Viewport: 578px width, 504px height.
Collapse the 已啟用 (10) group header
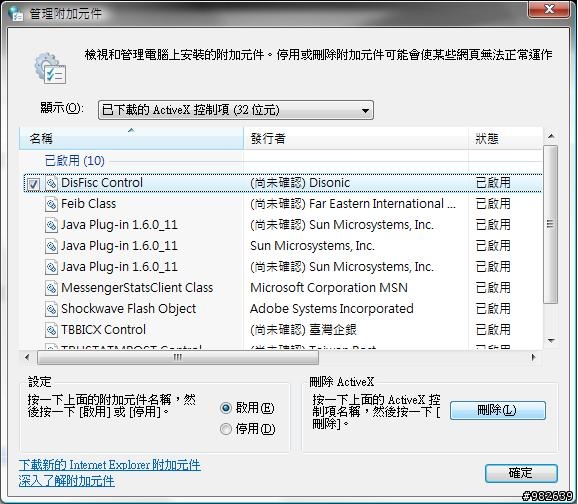pos(74,161)
